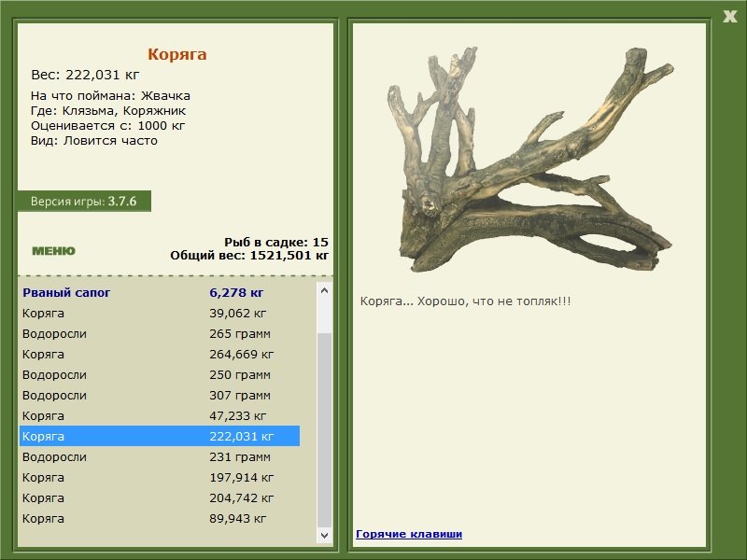Select the Водоросли 250 грамм row
Image resolution: width=747 pixels, height=560 pixels.
[x=160, y=375]
